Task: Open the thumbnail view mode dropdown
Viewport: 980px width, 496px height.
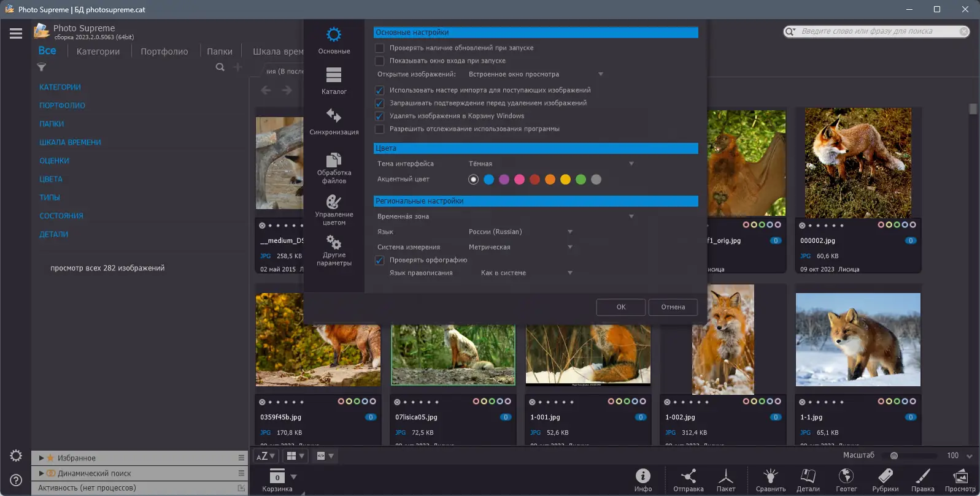Action: point(295,456)
